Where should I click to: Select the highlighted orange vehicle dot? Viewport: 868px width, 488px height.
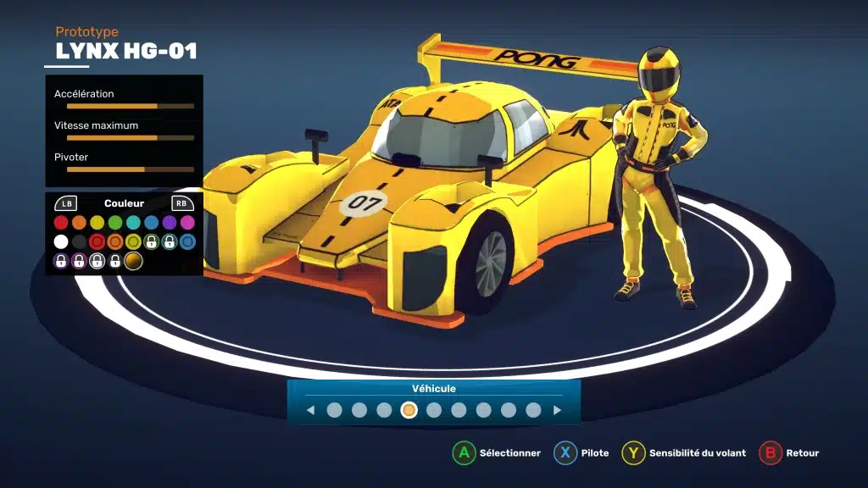(x=409, y=410)
